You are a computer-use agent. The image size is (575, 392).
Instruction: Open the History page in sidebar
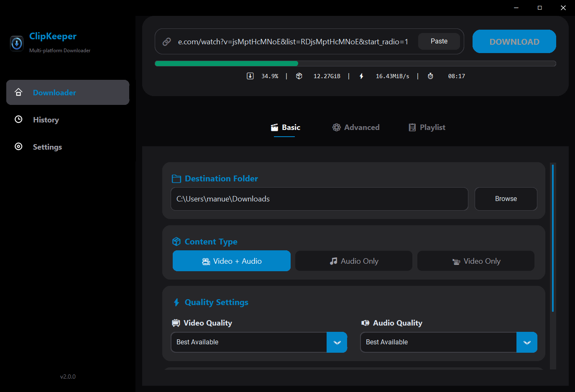point(68,120)
